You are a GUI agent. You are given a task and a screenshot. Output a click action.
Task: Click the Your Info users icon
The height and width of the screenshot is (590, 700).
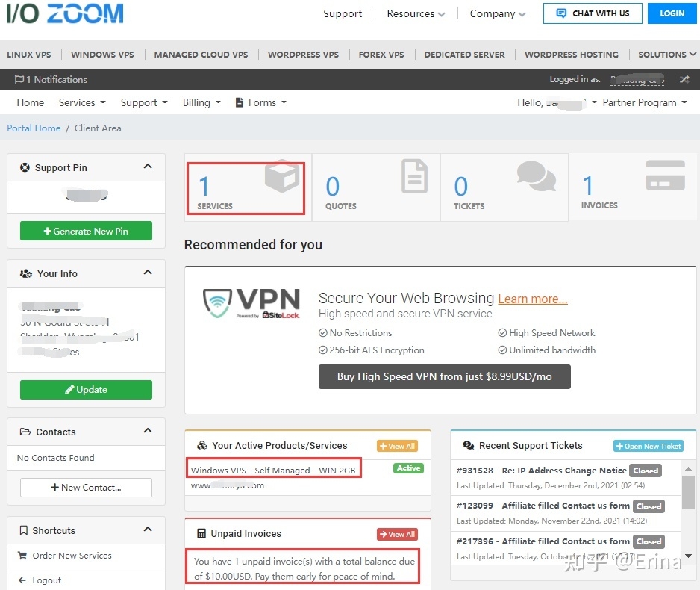(x=26, y=273)
